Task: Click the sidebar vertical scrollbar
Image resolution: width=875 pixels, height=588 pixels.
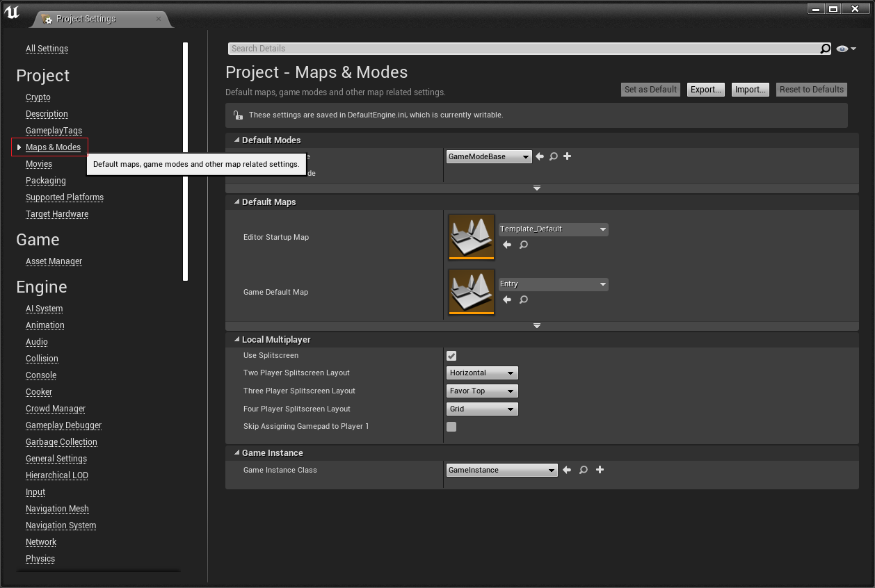Action: click(x=185, y=161)
